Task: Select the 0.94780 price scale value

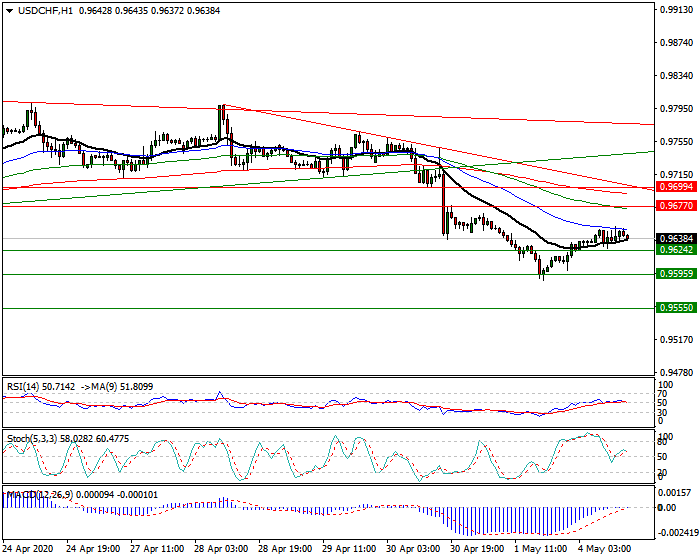Action: (677, 372)
